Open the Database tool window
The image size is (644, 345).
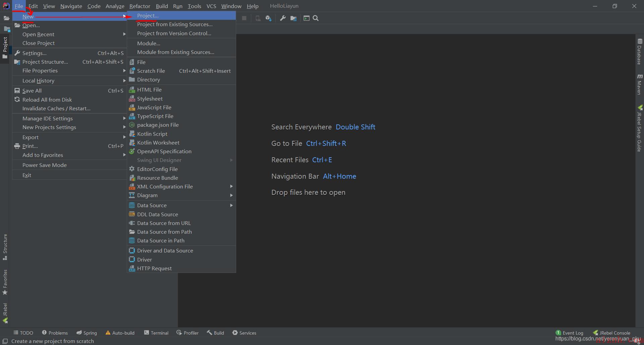(640, 52)
